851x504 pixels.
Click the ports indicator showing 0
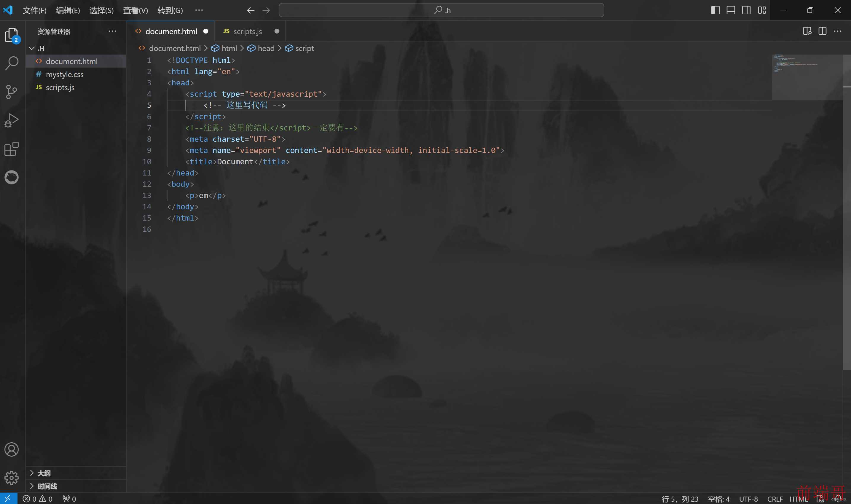pos(69,499)
